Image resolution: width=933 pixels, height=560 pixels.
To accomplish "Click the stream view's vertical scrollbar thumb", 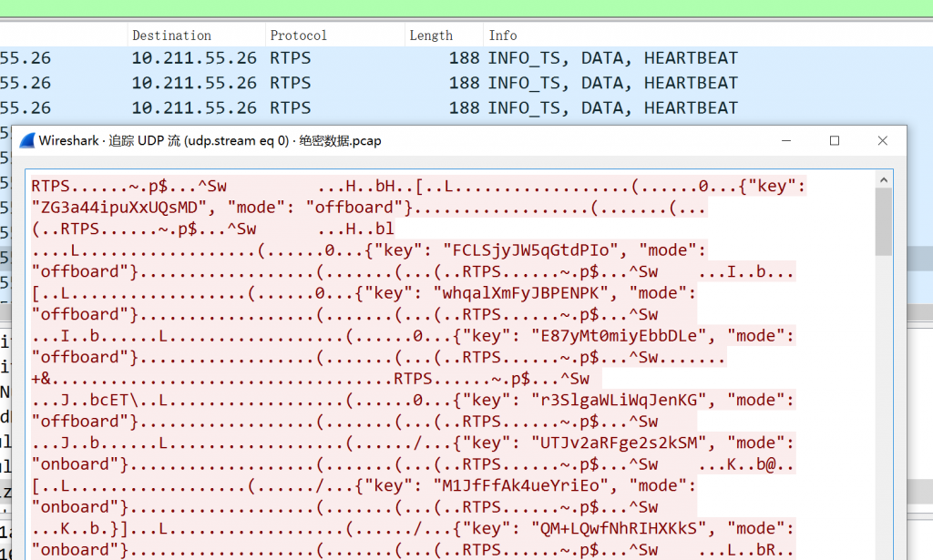I will click(x=883, y=223).
